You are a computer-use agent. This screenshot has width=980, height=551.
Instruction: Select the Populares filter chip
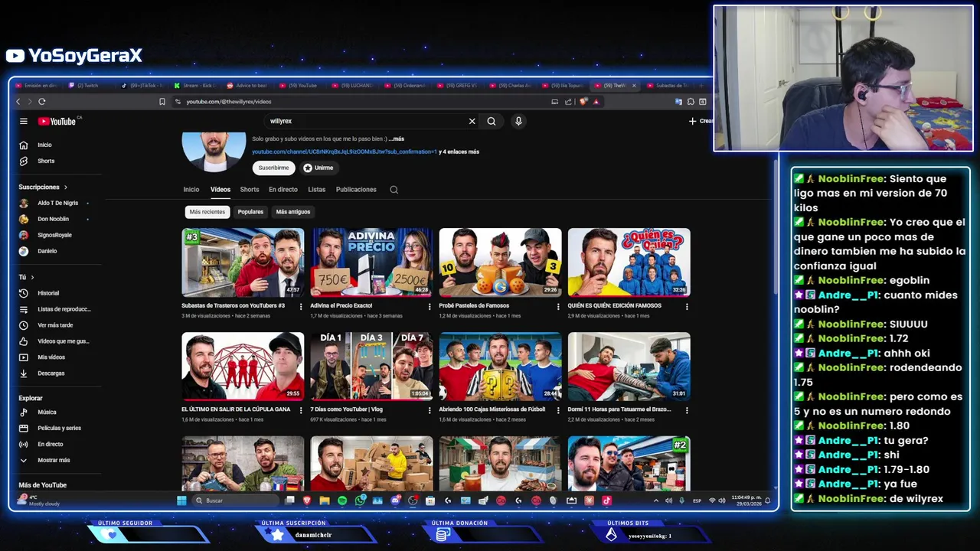click(x=250, y=212)
